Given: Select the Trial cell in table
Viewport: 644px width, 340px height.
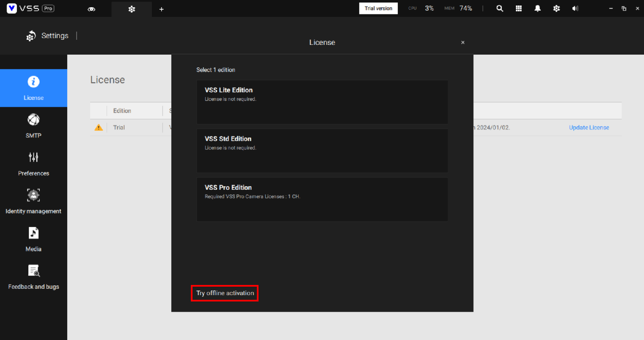Looking at the screenshot, I should tap(119, 127).
